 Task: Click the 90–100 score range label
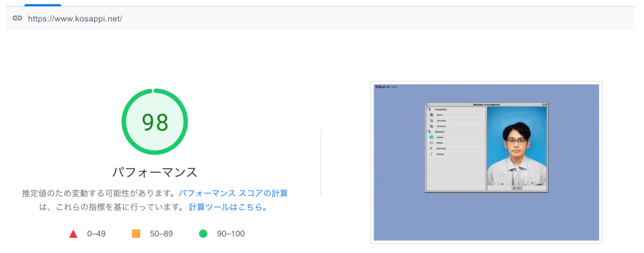coord(230,234)
